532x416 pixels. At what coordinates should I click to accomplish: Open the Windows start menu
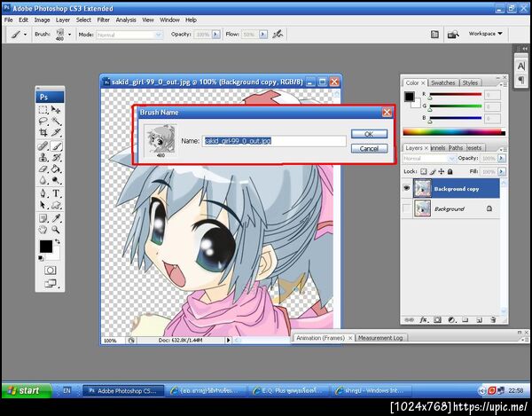[27, 391]
